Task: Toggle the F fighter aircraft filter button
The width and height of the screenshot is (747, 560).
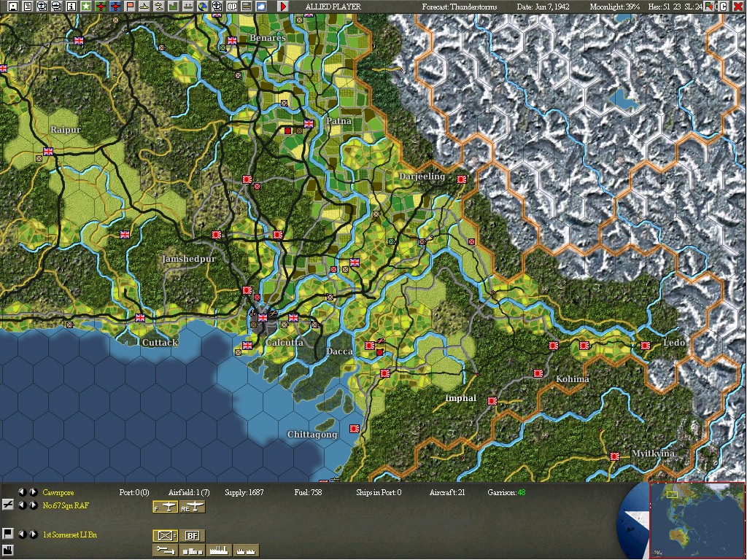Action: 166,507
